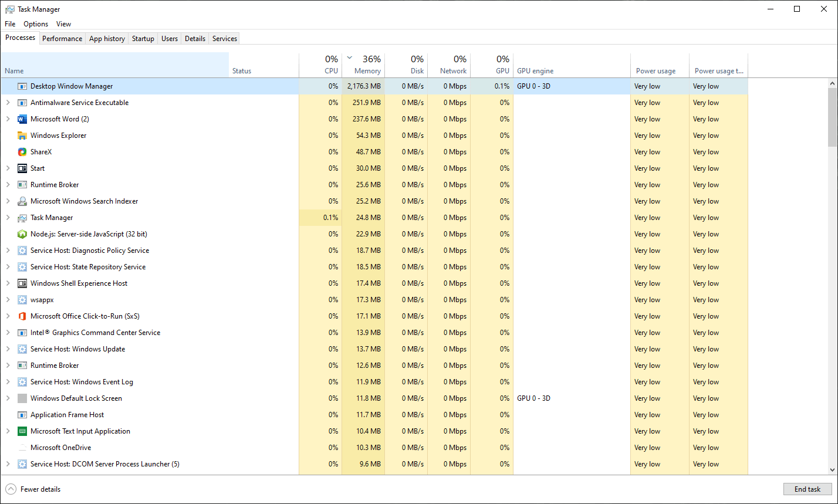
Task: Click the Microsoft Office Click-to-Run icon
Action: tap(22, 316)
